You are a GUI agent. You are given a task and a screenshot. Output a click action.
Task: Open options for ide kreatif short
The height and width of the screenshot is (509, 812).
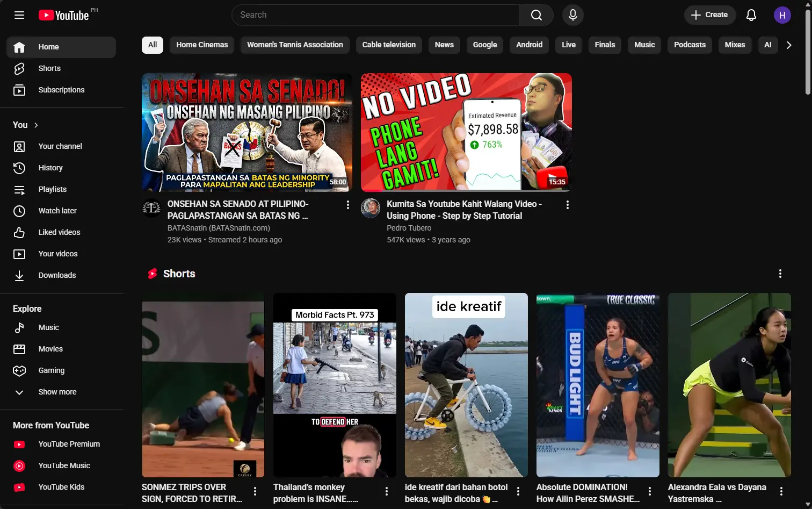pos(518,491)
